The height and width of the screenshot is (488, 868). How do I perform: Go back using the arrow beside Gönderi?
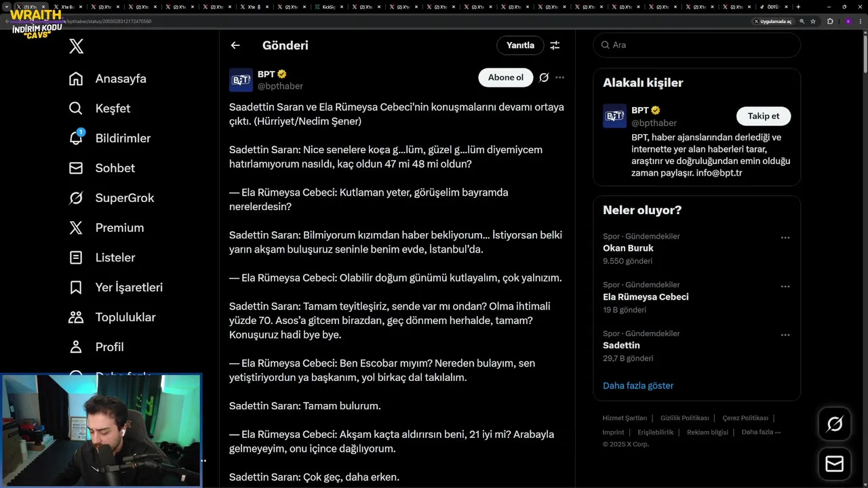tap(235, 45)
